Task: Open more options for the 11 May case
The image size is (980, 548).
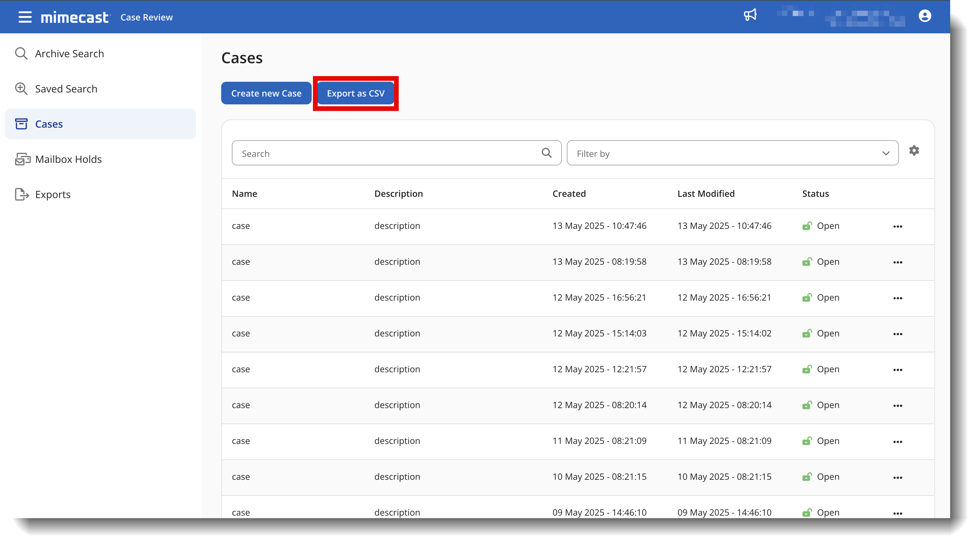Action: (898, 441)
